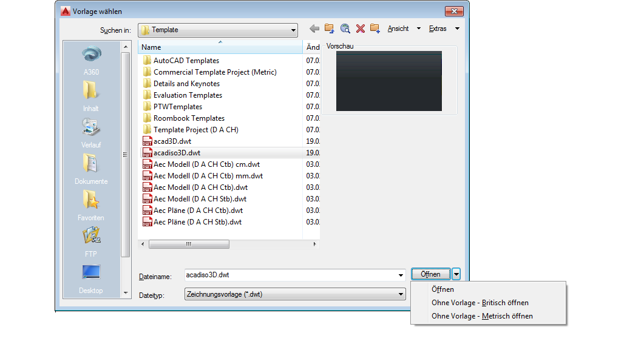Open the Extras dropdown arrow
Image resolution: width=644 pixels, height=344 pixels.
tap(457, 29)
